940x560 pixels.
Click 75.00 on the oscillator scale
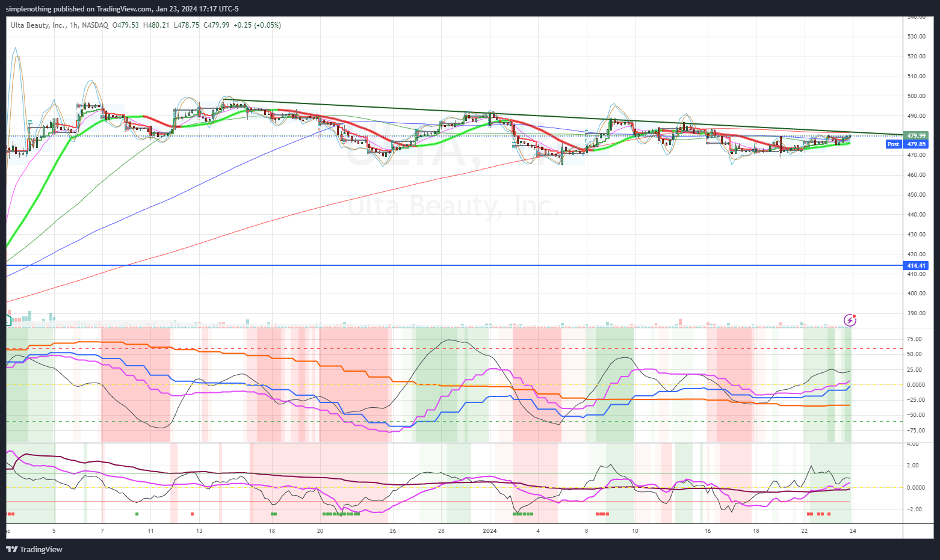pyautogui.click(x=915, y=339)
